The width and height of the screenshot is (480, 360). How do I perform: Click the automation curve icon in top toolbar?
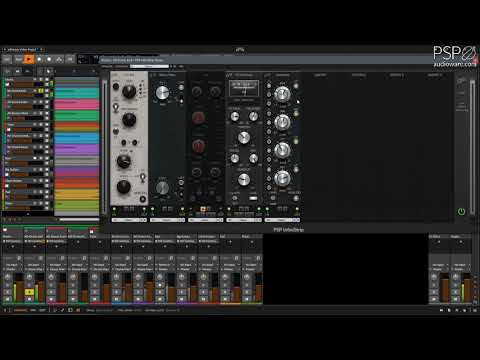pyautogui.click(x=59, y=59)
